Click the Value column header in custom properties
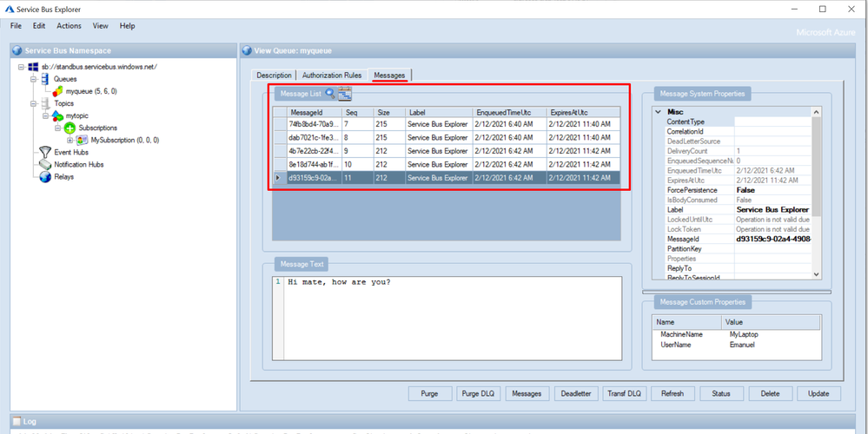This screenshot has width=868, height=434. [x=772, y=322]
